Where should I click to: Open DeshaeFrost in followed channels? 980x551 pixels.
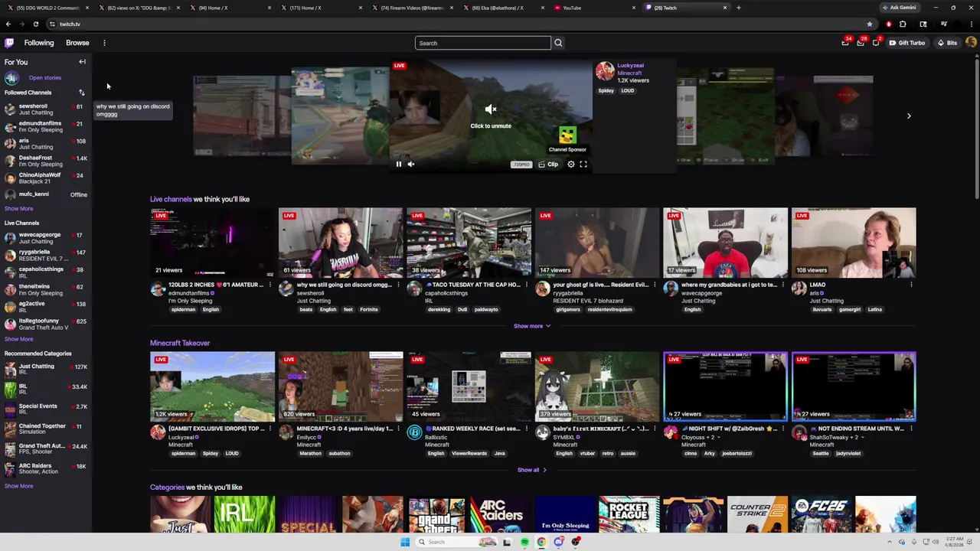[46, 161]
